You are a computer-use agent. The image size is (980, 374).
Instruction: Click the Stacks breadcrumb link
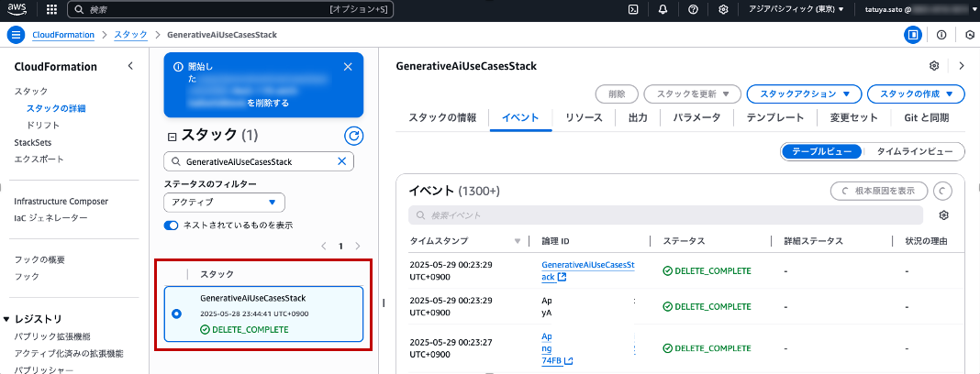[130, 35]
